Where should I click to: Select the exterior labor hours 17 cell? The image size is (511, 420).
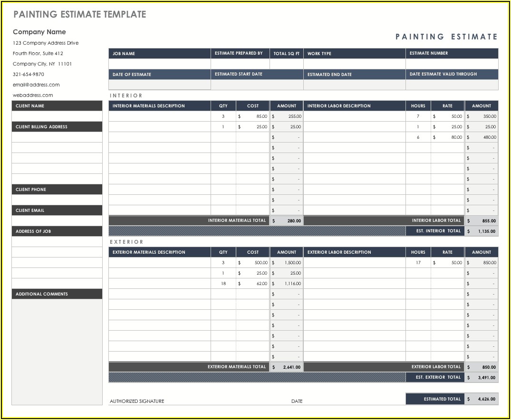[418, 263]
